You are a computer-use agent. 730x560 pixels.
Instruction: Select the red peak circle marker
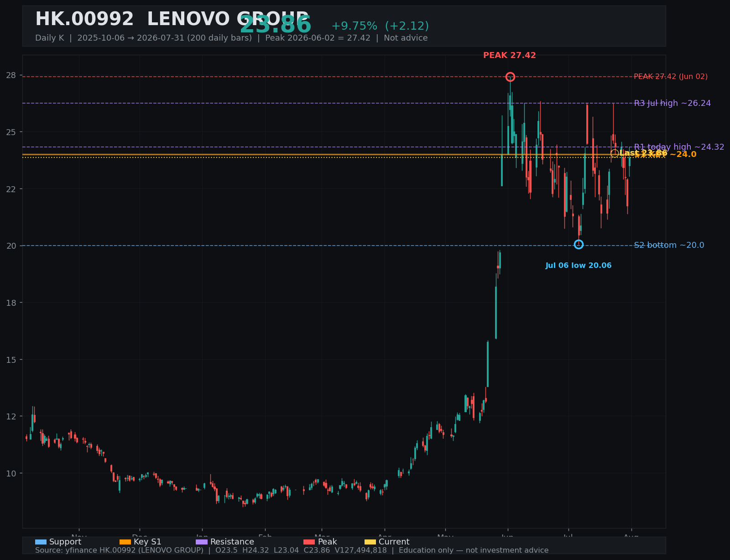(510, 77)
